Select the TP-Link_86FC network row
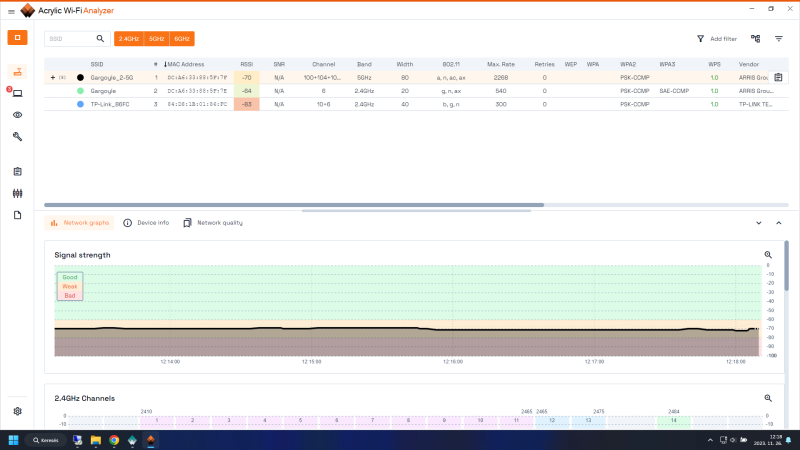 [x=416, y=104]
